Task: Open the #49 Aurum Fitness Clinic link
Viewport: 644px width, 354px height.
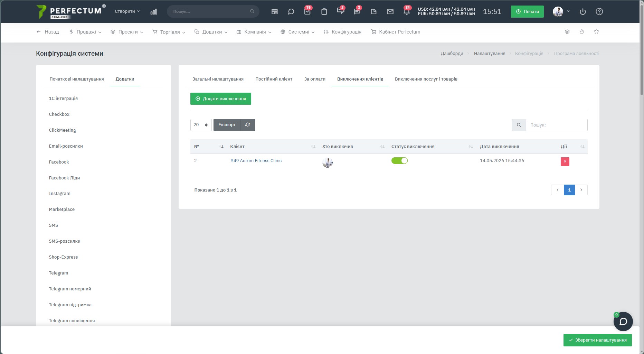Action: coord(256,161)
